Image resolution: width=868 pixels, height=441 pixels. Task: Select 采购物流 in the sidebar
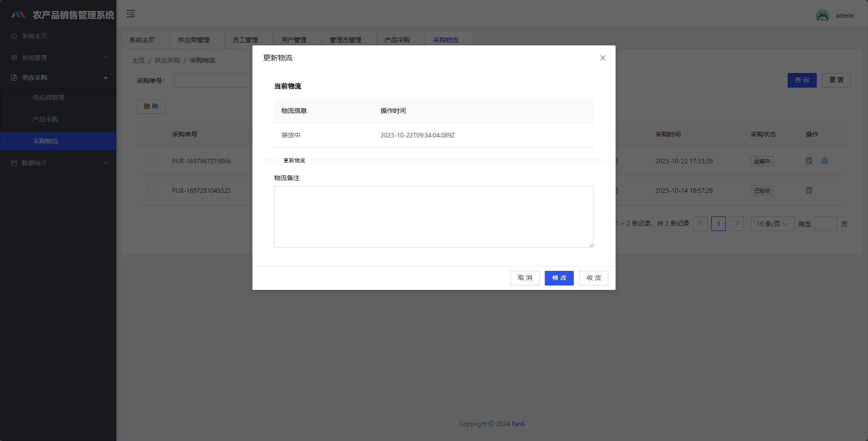58,141
